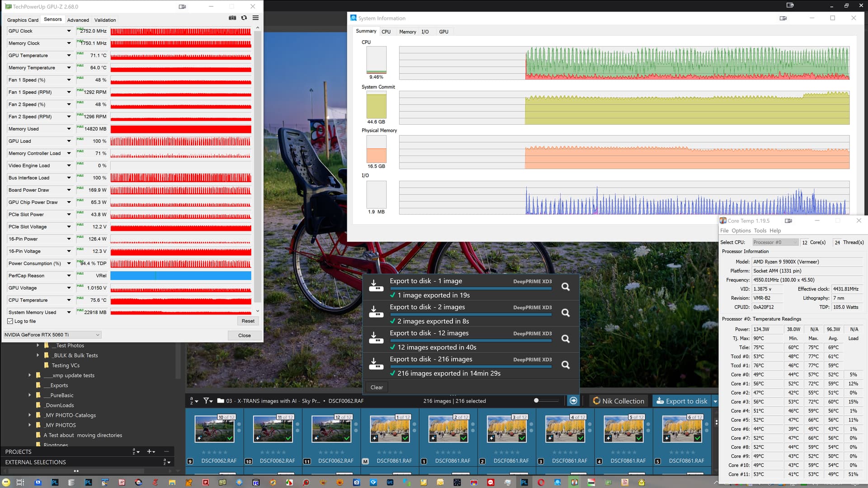Toggle green checkmark on the 1 of 12 thumbnail

[x=405, y=438]
